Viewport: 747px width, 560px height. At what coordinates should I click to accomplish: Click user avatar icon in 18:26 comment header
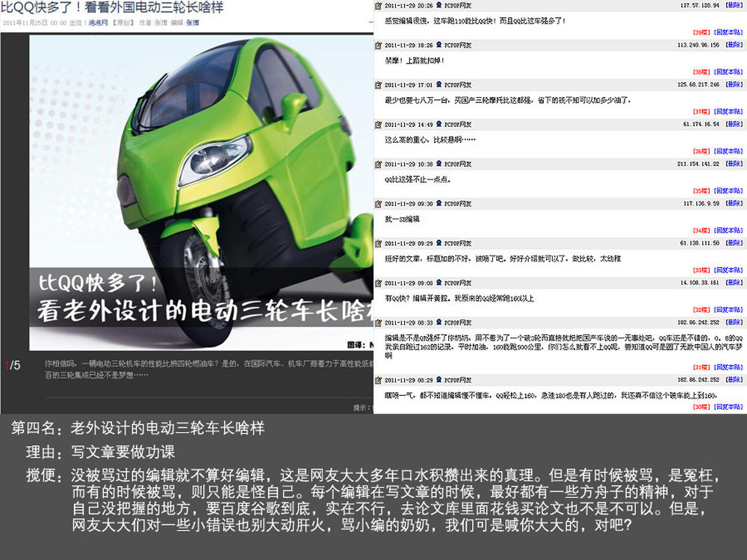[x=438, y=45]
